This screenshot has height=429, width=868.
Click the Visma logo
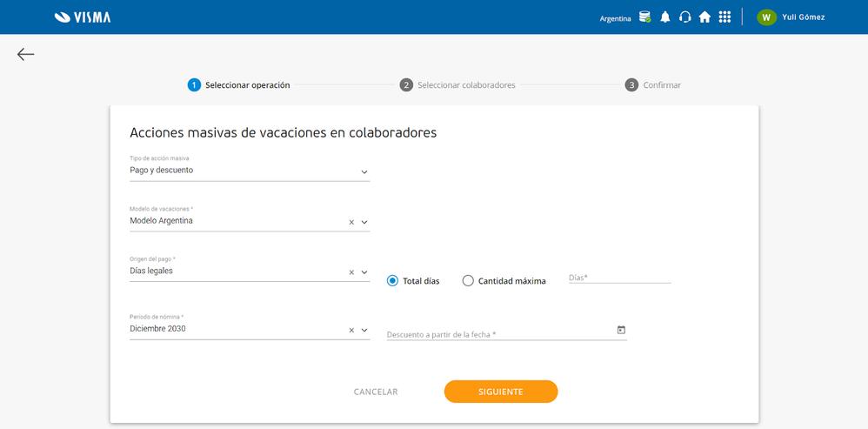(83, 17)
